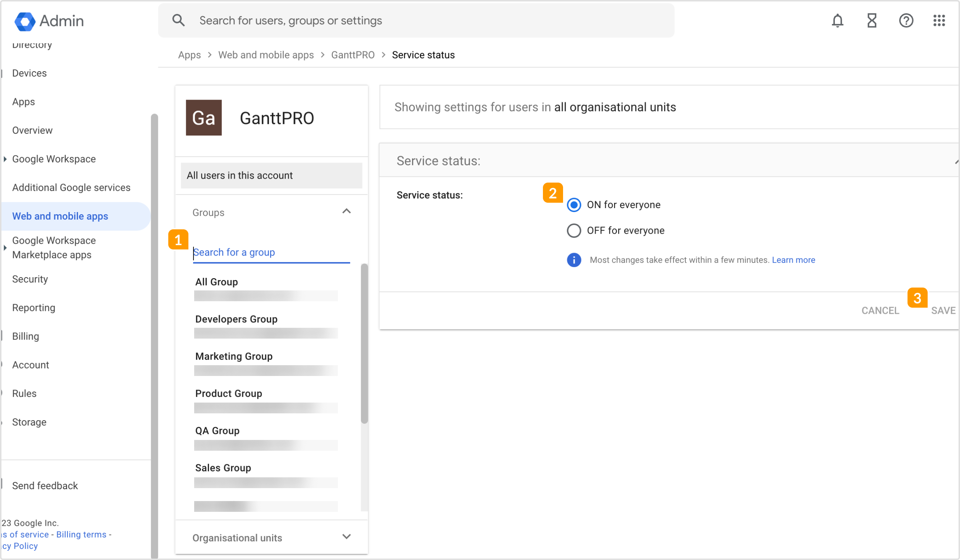This screenshot has width=960, height=560.
Task: Select QA Group
Action: point(266,438)
